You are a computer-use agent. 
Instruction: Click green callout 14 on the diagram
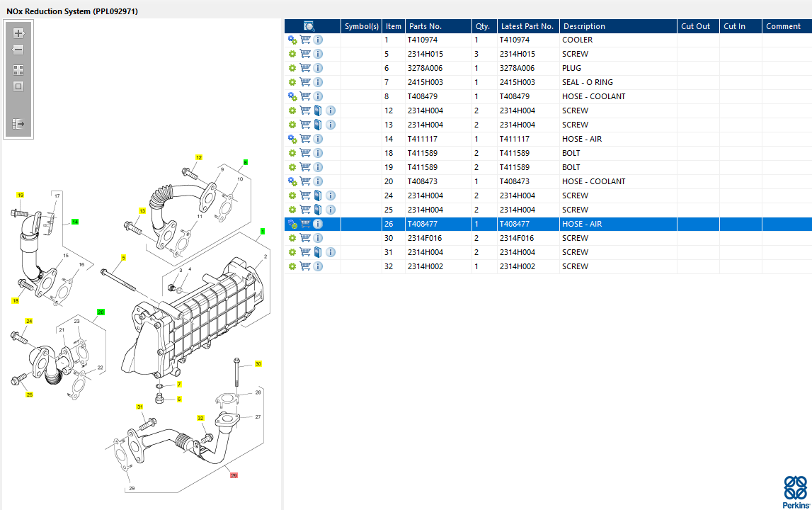(75, 222)
